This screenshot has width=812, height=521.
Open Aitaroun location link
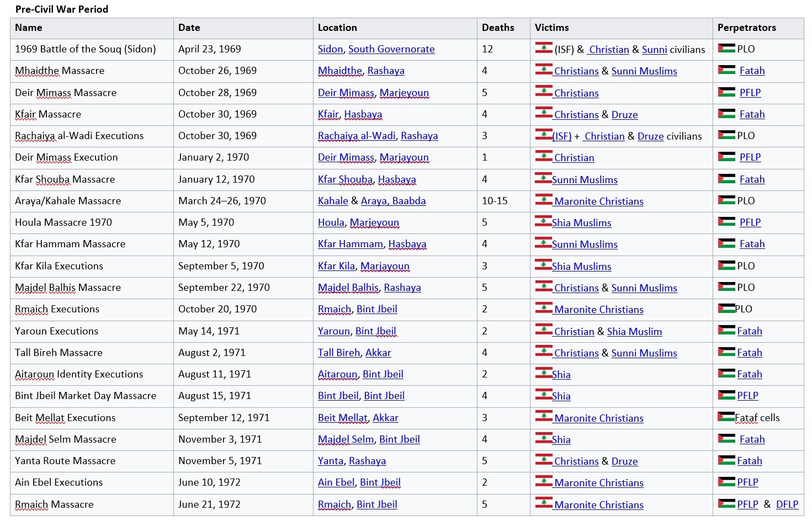(338, 374)
